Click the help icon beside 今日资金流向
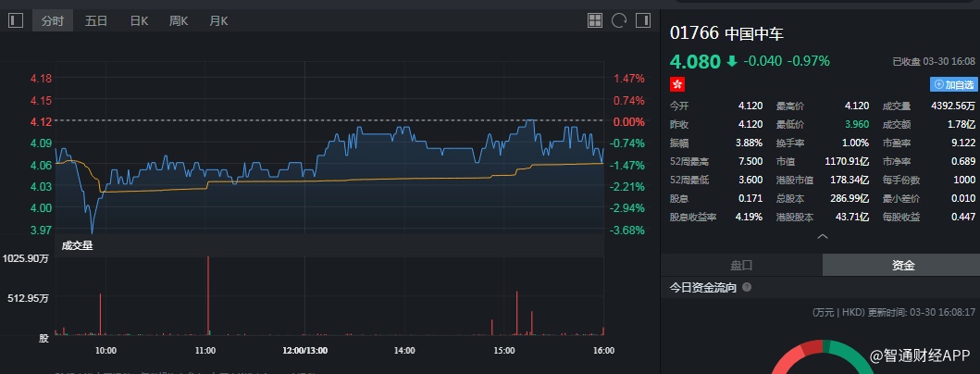The width and height of the screenshot is (980, 374). 747,288
